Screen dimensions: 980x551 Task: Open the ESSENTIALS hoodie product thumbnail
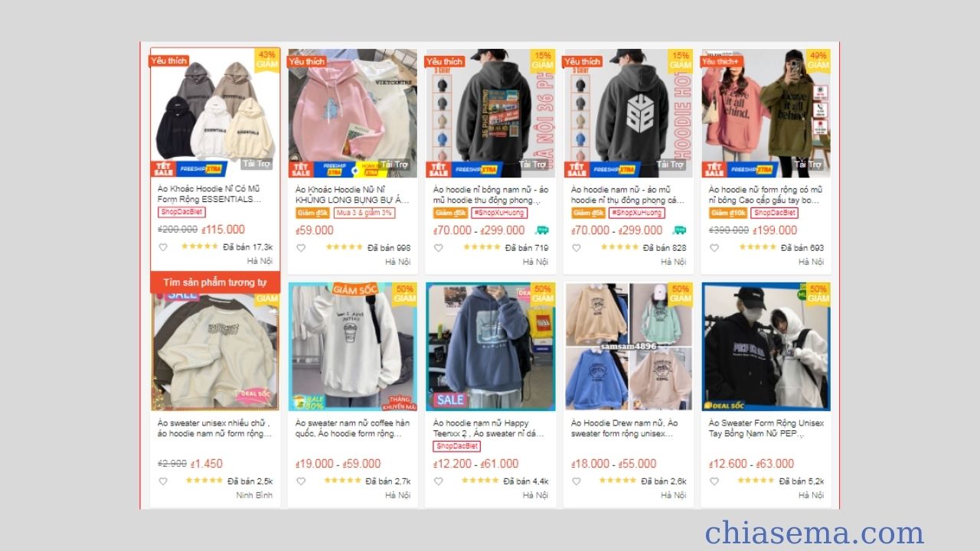tap(215, 113)
